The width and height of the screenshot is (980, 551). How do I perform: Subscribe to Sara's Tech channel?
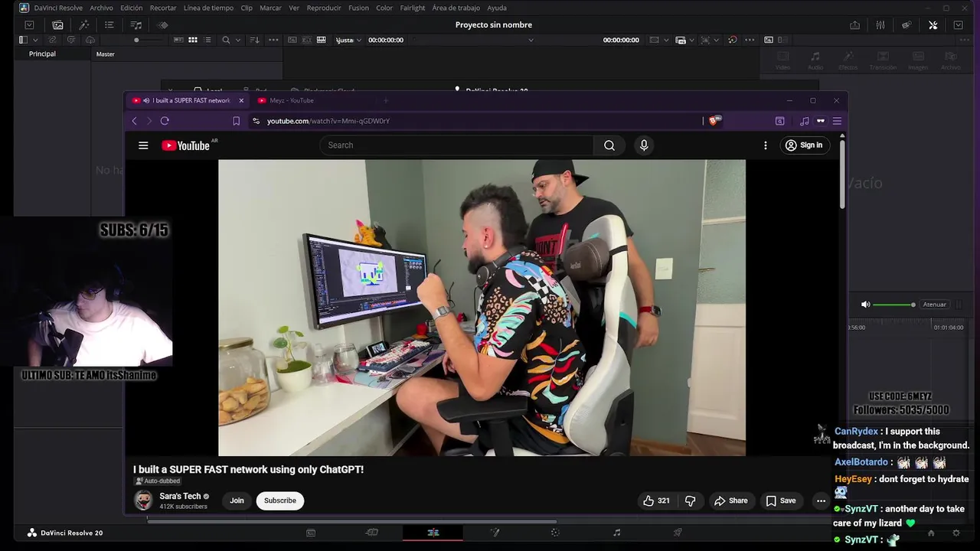pyautogui.click(x=280, y=500)
